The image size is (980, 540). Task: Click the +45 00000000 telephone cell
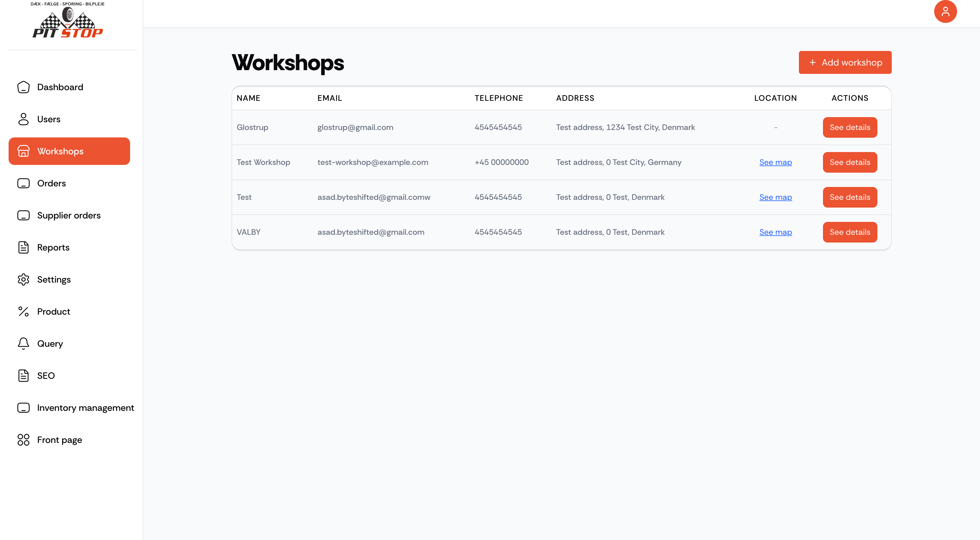[501, 162]
